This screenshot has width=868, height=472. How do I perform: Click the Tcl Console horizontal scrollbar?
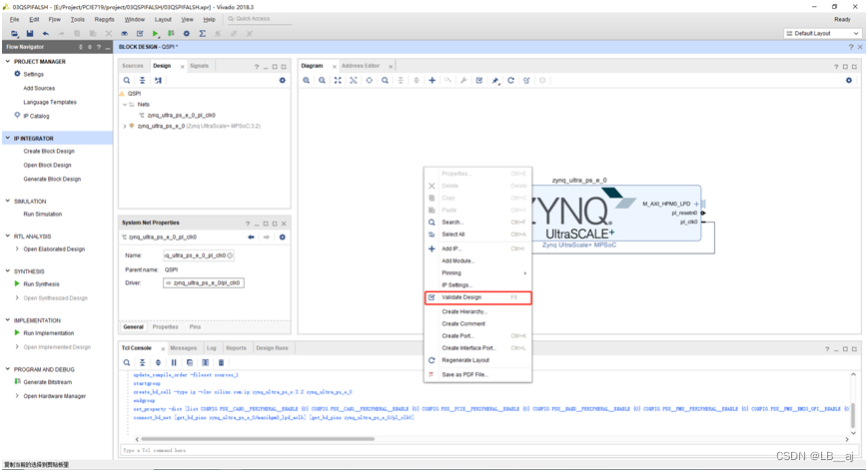258,439
